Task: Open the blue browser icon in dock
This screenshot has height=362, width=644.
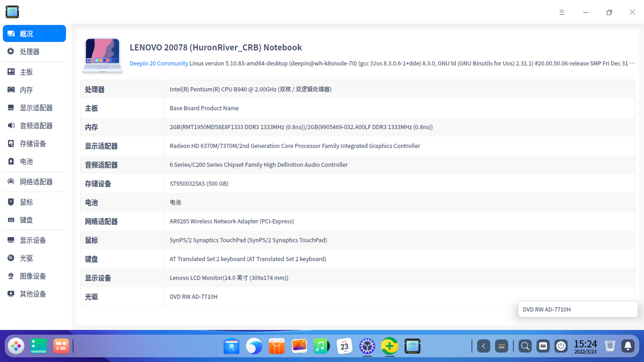Action: coord(254,346)
